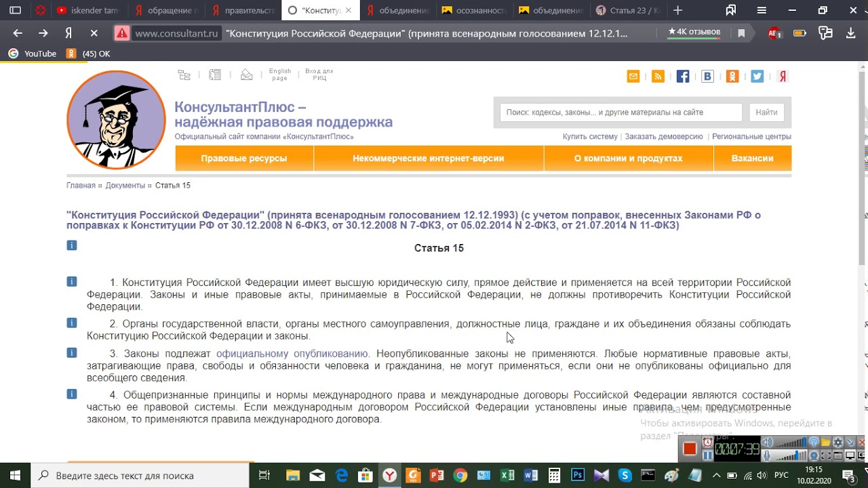
Task: Go forward with the browser forward arrow
Action: [x=43, y=33]
